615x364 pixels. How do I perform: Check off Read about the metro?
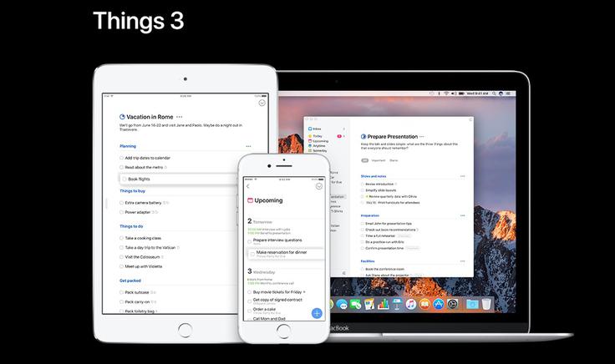click(121, 167)
